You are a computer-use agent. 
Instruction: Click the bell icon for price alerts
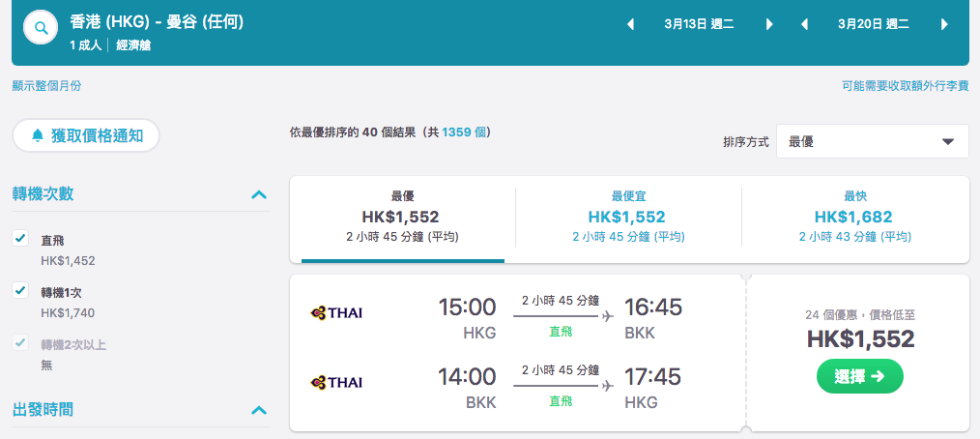coord(38,135)
